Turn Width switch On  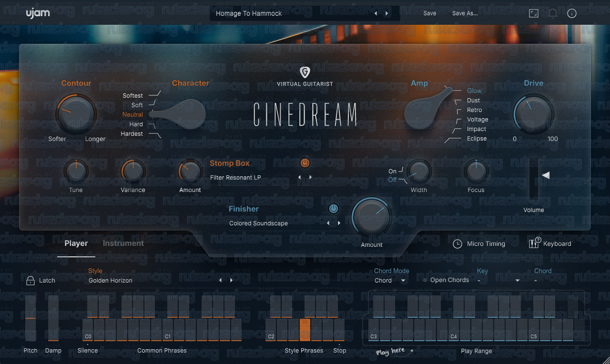coord(393,171)
